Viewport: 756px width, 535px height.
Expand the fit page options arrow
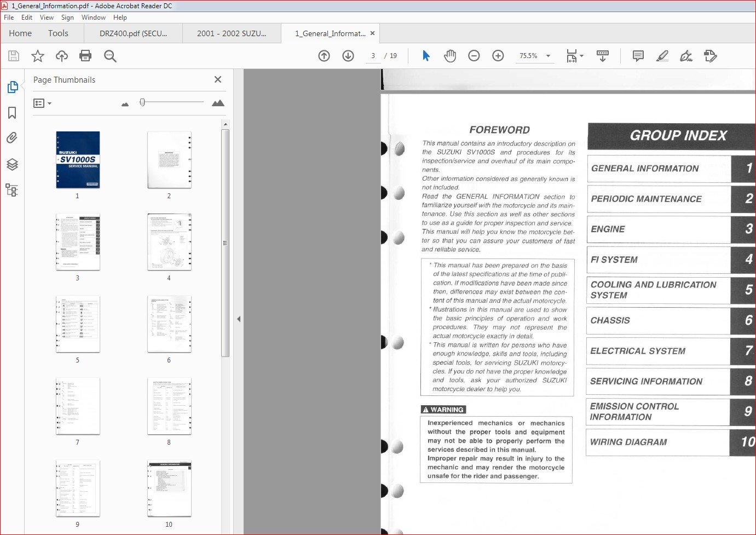click(581, 56)
